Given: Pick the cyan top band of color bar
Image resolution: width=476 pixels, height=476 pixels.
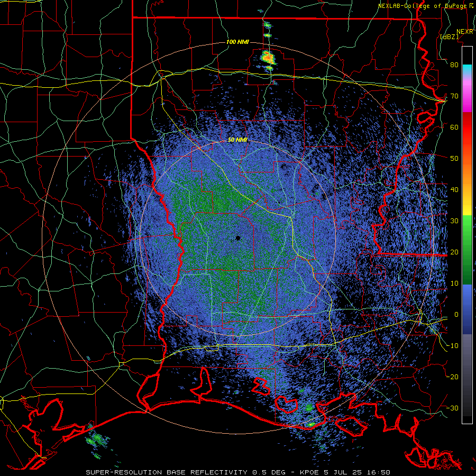Looking at the screenshot, I should click(x=467, y=70).
